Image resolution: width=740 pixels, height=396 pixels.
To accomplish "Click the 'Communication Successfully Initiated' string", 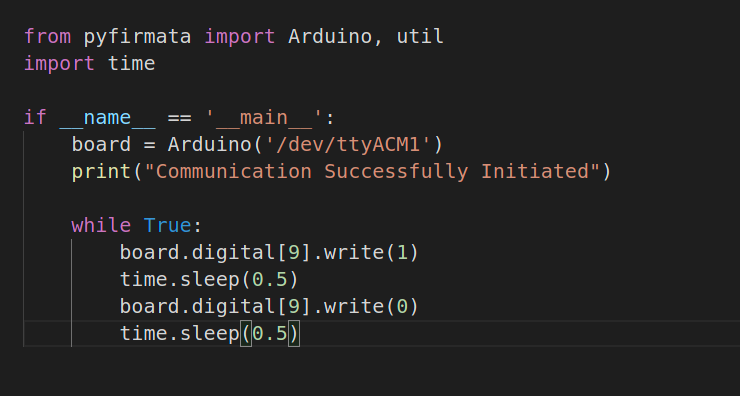I will coord(372,171).
